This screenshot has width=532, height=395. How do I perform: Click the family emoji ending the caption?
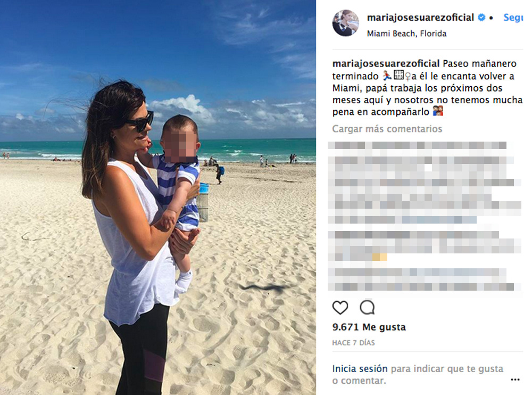pos(438,111)
